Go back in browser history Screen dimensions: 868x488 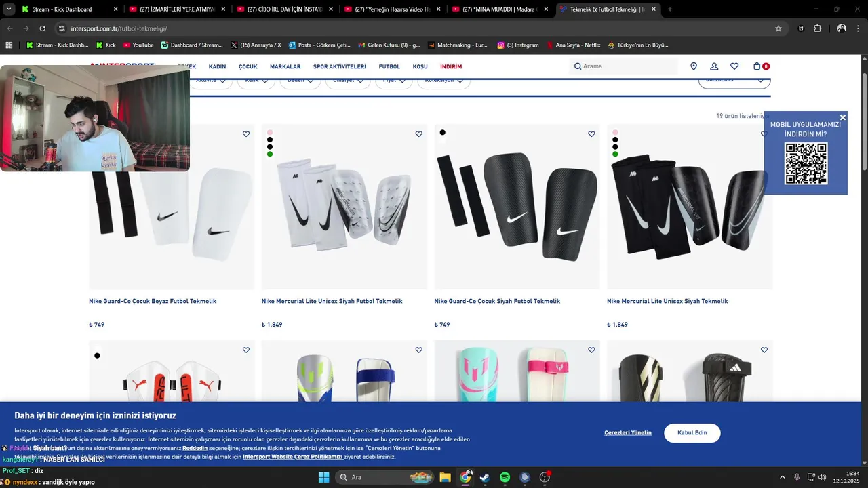[9, 28]
